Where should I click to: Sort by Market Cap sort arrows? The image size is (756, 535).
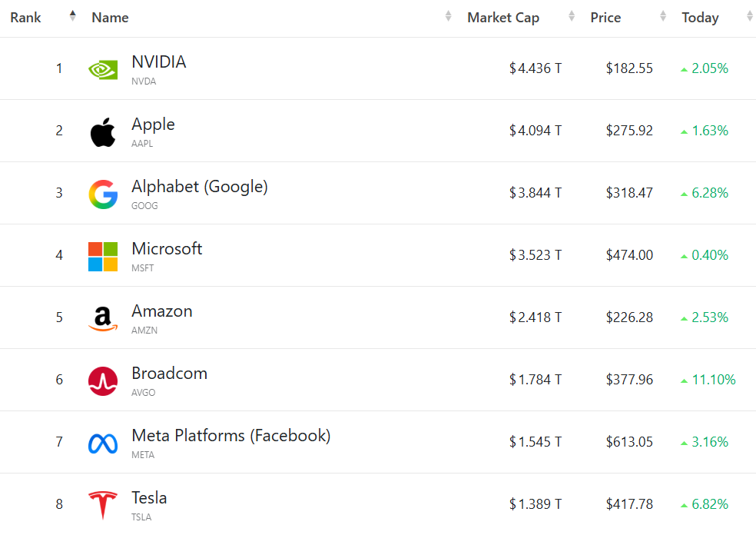pos(571,16)
